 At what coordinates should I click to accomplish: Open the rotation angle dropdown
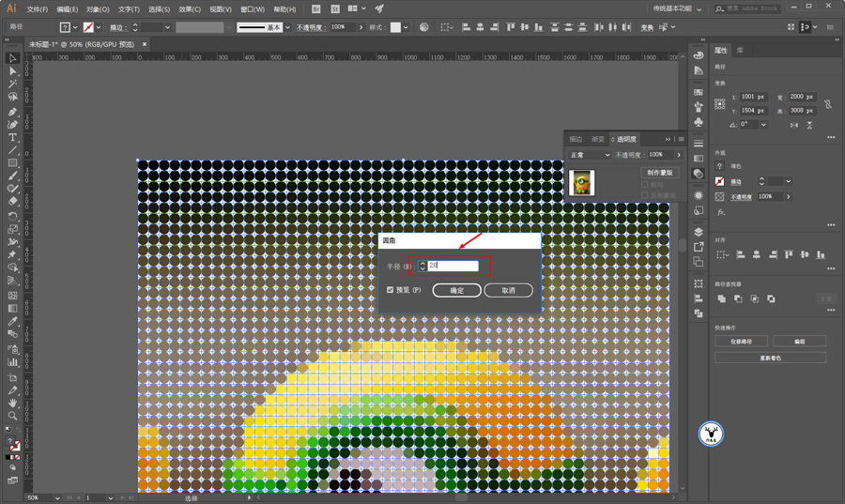[763, 125]
